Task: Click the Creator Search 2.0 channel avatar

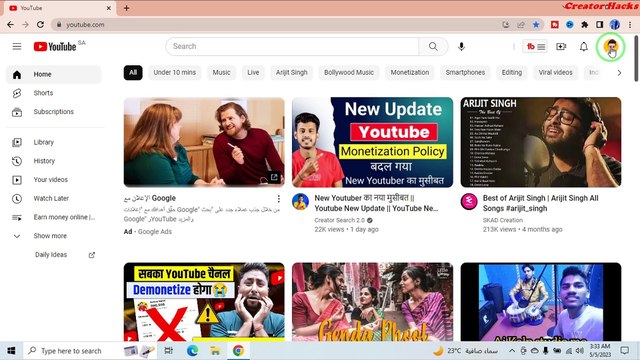Action: [x=300, y=202]
